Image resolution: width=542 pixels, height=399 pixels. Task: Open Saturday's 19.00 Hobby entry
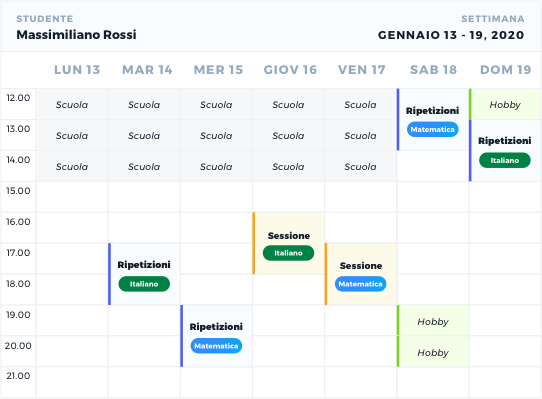[x=433, y=321]
